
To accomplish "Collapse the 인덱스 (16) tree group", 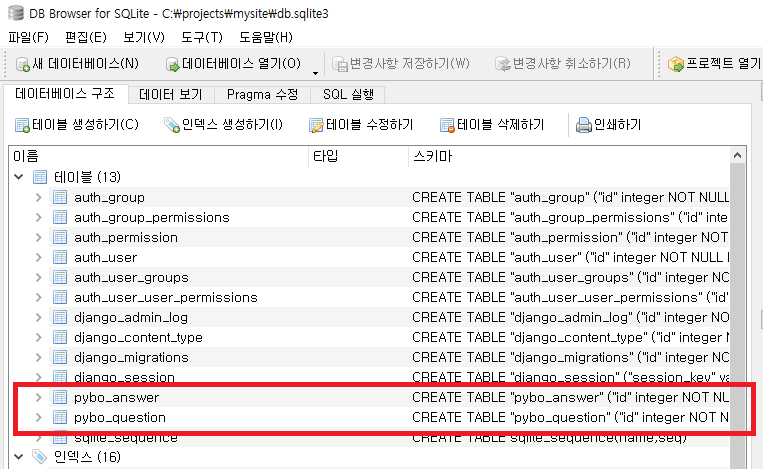I will (x=18, y=456).
